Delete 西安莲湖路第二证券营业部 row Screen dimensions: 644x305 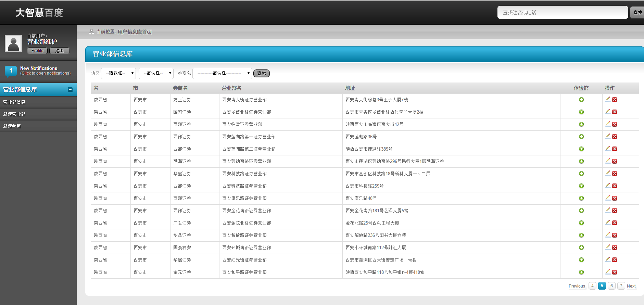pos(615,149)
